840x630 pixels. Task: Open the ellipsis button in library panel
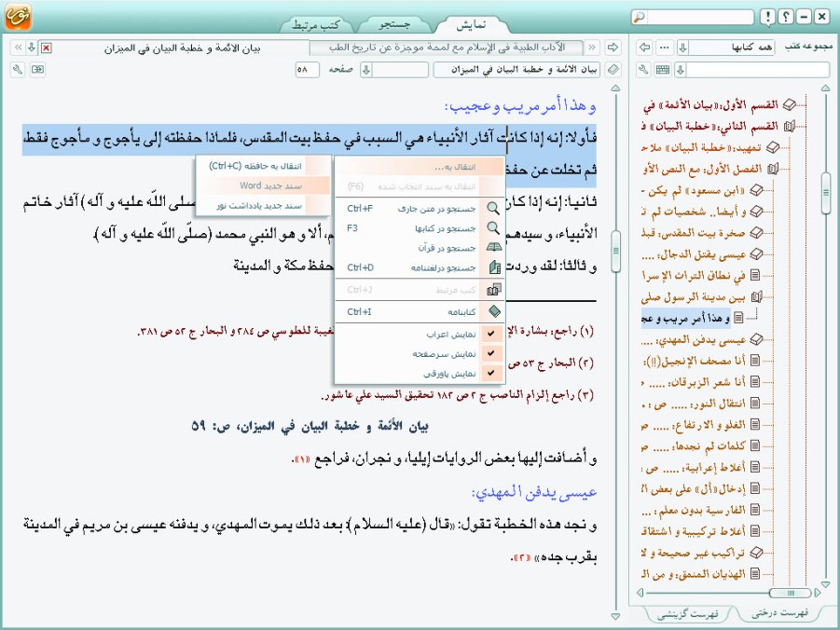[665, 48]
